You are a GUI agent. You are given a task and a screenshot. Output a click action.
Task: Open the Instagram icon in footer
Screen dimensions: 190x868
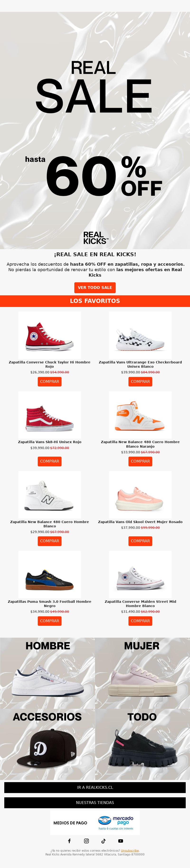pyautogui.click(x=86, y=841)
